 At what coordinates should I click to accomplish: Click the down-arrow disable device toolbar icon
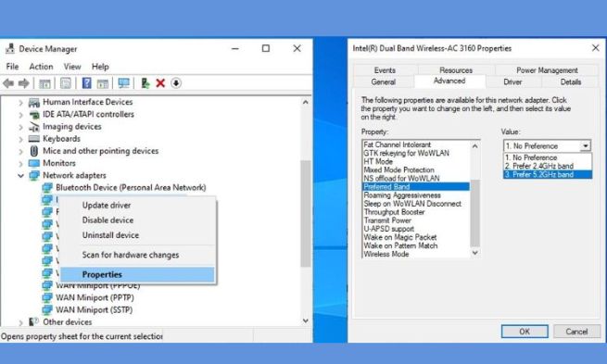(x=176, y=83)
